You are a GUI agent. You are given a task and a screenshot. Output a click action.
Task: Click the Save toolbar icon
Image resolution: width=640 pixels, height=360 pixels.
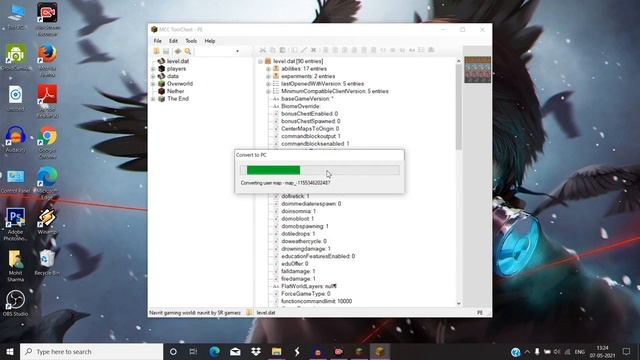pos(166,51)
